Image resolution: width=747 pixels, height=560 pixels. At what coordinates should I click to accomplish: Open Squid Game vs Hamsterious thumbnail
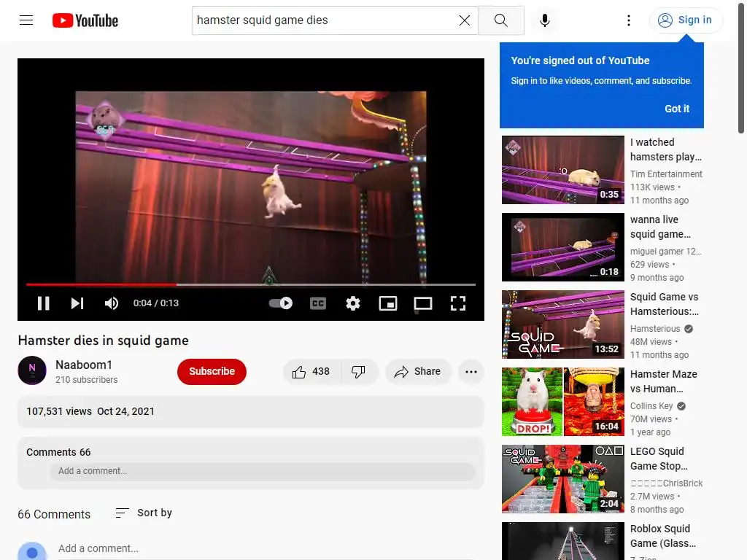click(x=562, y=324)
